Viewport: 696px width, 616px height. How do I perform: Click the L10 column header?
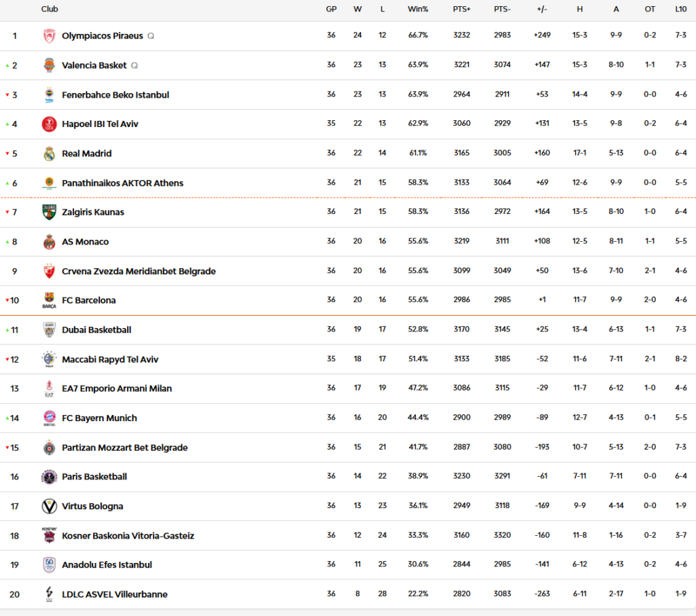tap(680, 9)
